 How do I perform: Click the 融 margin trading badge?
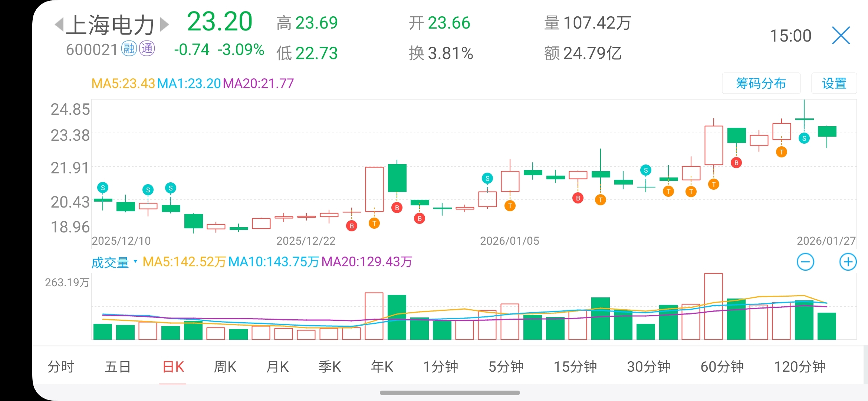pos(129,49)
